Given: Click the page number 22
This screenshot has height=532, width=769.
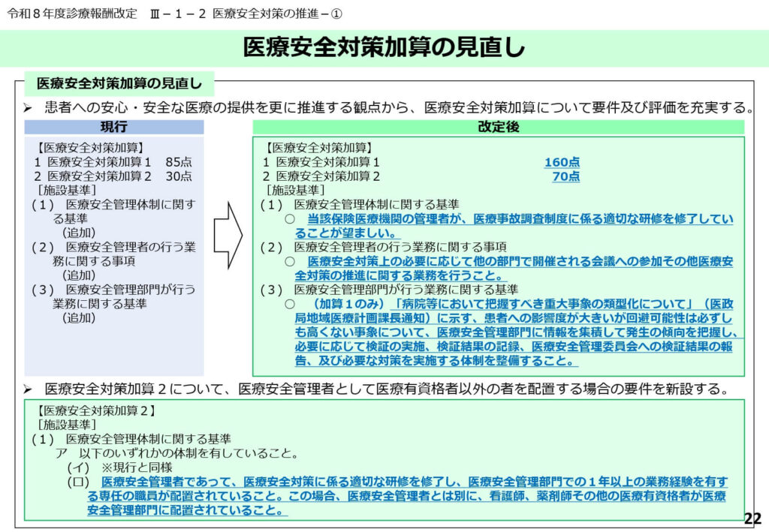Looking at the screenshot, I should tap(752, 518).
